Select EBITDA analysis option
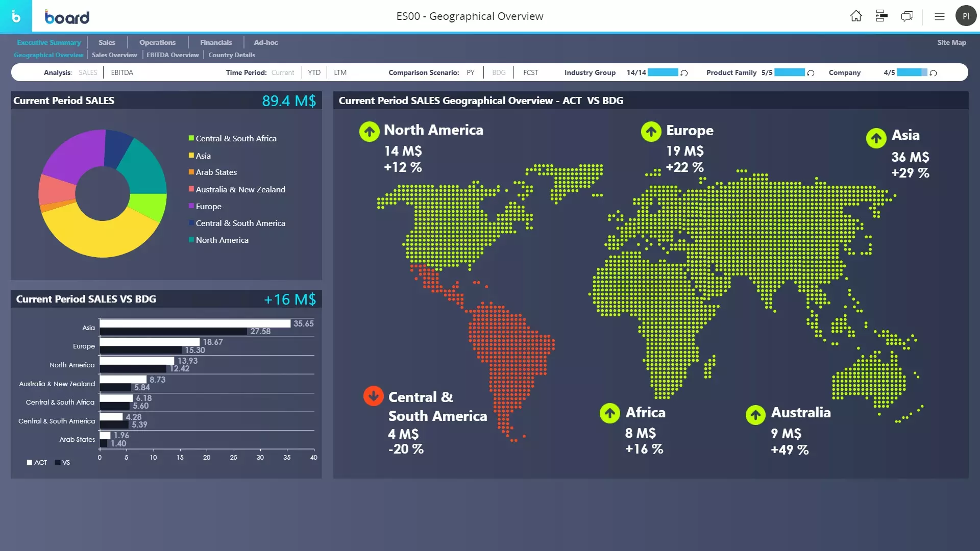 122,72
